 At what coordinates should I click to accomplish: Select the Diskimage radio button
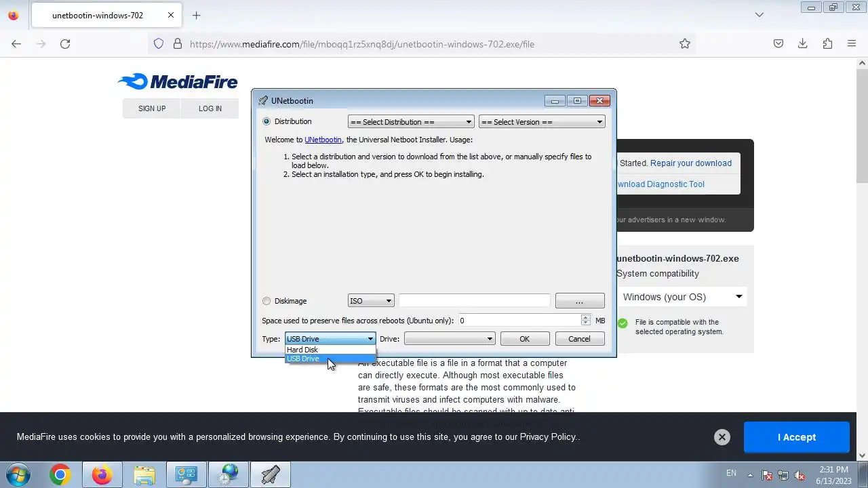(267, 301)
